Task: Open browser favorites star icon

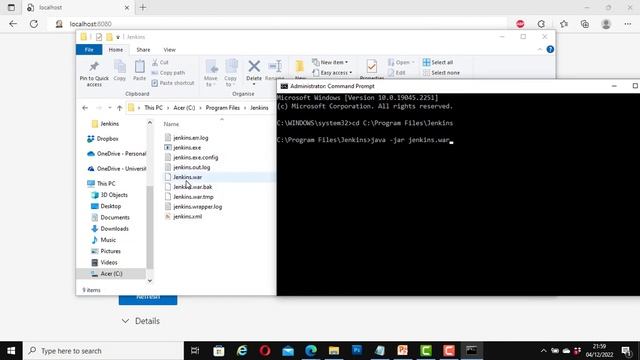Action: tap(564, 24)
